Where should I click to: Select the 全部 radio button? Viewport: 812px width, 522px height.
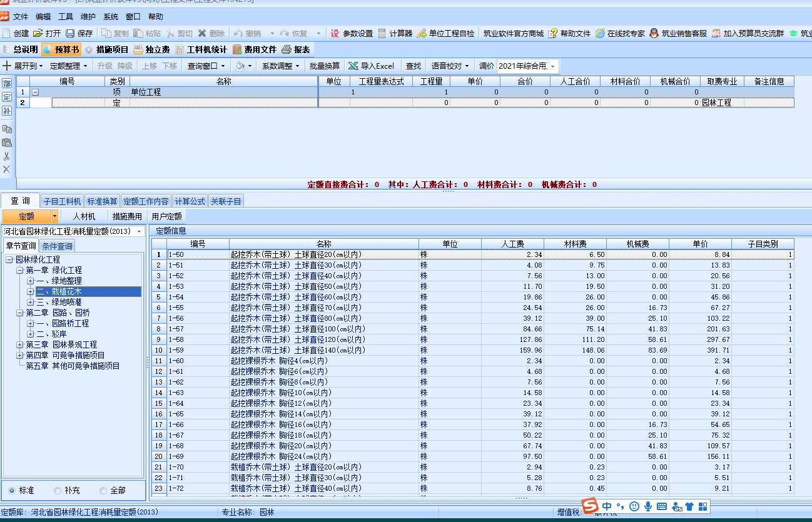[103, 491]
